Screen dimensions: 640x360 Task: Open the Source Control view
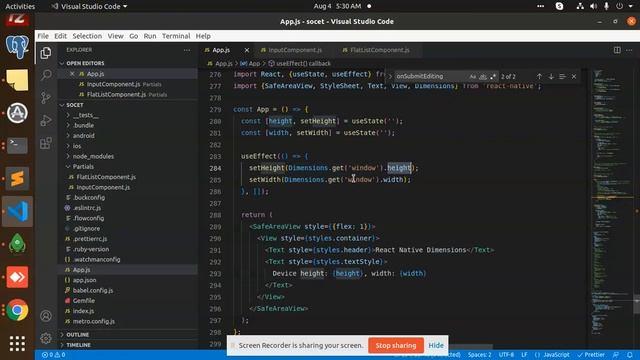click(x=46, y=98)
